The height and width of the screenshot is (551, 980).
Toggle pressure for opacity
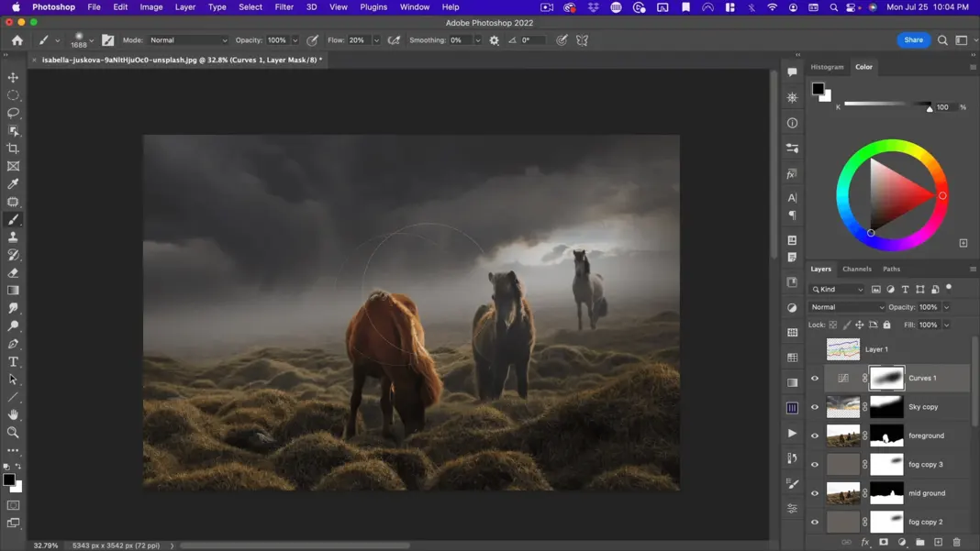[313, 40]
